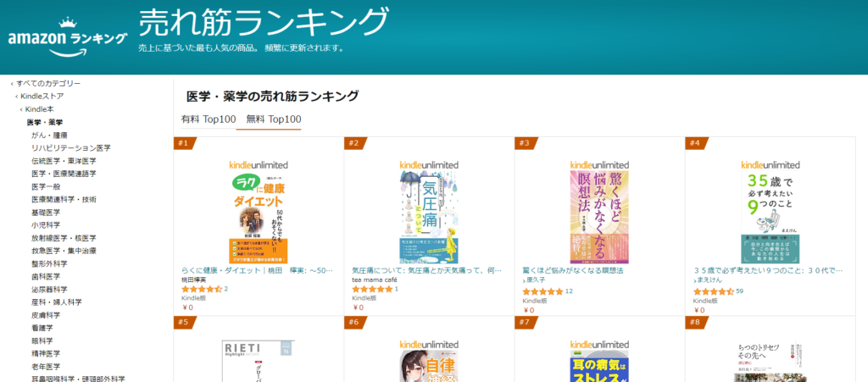Image resolution: width=868 pixels, height=382 pixels.
Task: Open 驚くほど悩みがなくなる瞑想法 cover thumbnail
Action: [x=599, y=217]
